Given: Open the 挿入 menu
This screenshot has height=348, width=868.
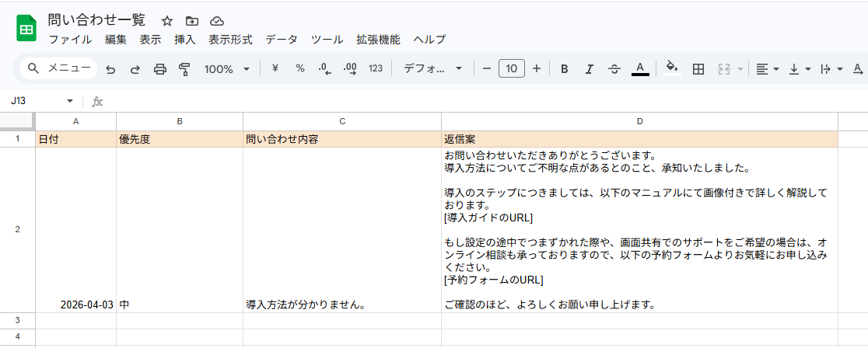Looking at the screenshot, I should (184, 40).
